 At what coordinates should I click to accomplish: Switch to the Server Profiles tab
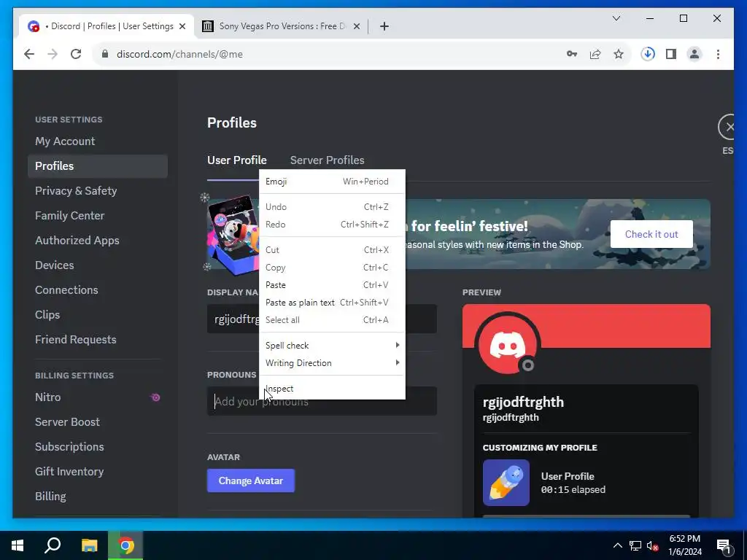(328, 160)
